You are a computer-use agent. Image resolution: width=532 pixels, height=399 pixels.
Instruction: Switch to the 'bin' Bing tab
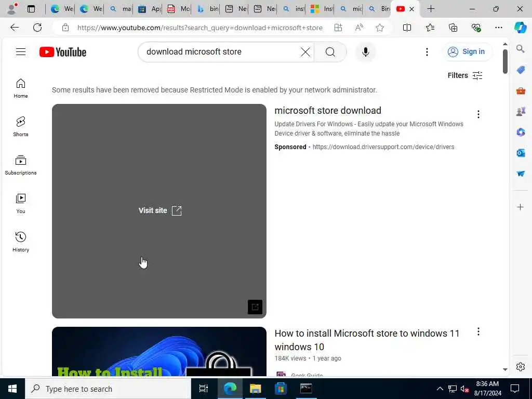207,9
